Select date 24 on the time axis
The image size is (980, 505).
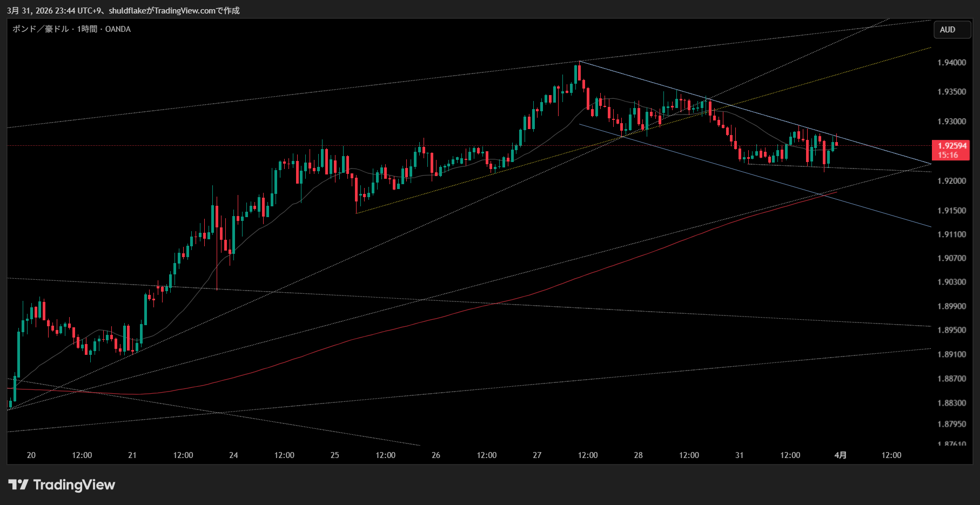click(233, 455)
